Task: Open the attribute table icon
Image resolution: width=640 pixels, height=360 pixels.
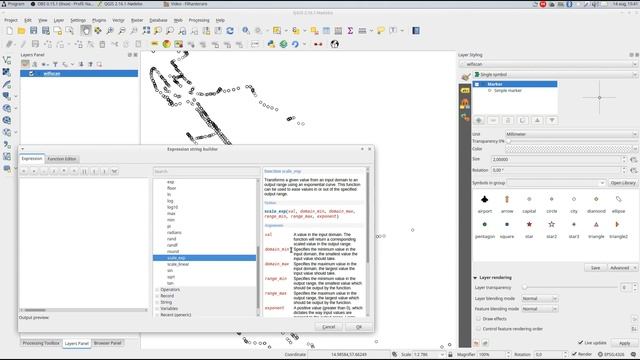Action: (327, 31)
